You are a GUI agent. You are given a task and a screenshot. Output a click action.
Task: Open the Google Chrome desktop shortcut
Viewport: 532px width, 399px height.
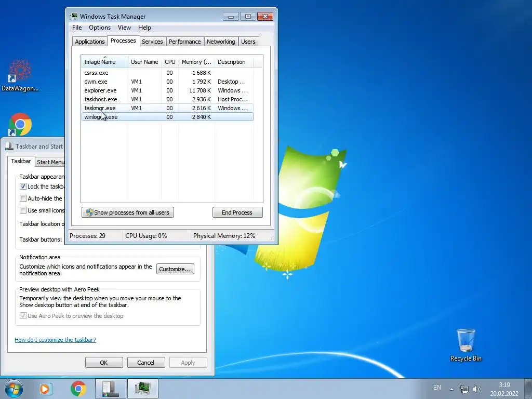[x=20, y=125]
